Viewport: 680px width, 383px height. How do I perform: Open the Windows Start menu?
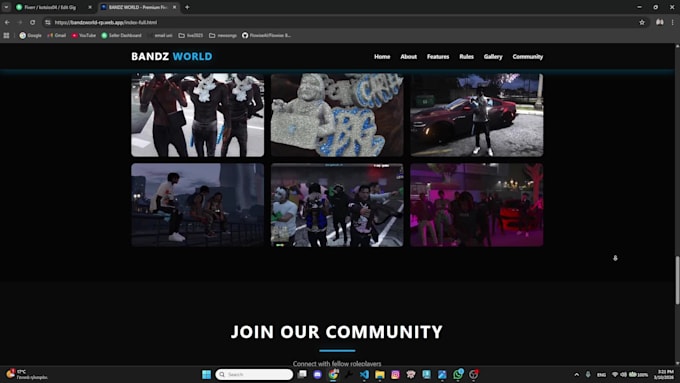(206, 374)
